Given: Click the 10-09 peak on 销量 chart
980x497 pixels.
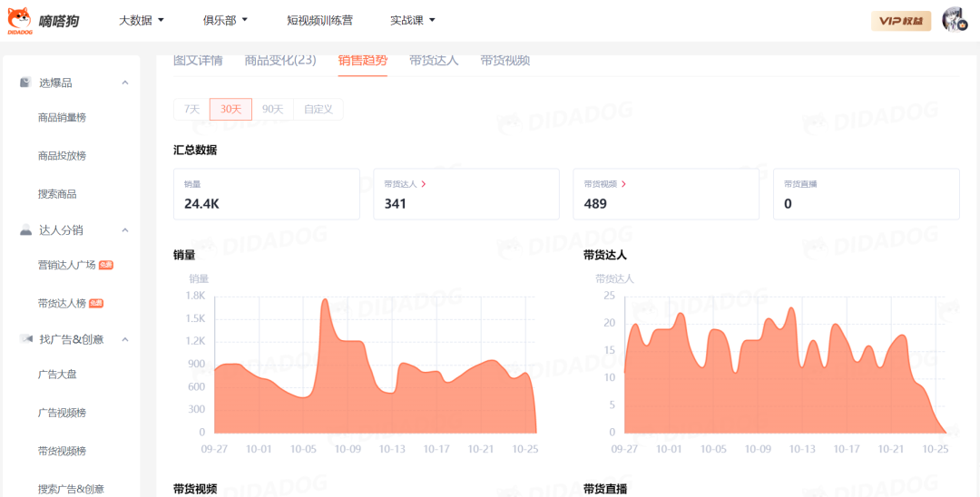Looking at the screenshot, I should [326, 300].
